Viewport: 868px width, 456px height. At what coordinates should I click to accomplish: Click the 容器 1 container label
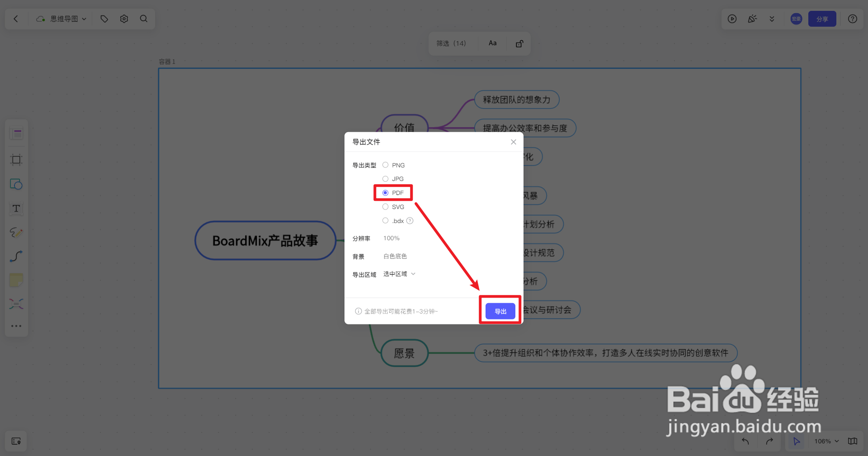[167, 62]
